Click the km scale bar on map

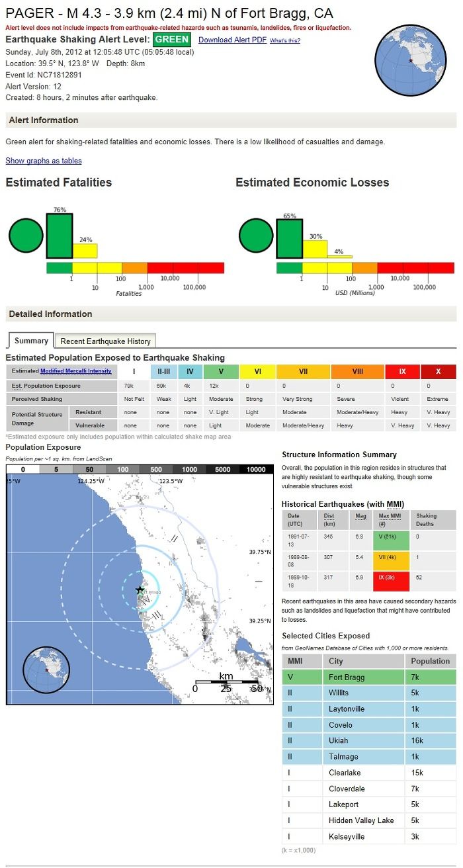coord(226,681)
